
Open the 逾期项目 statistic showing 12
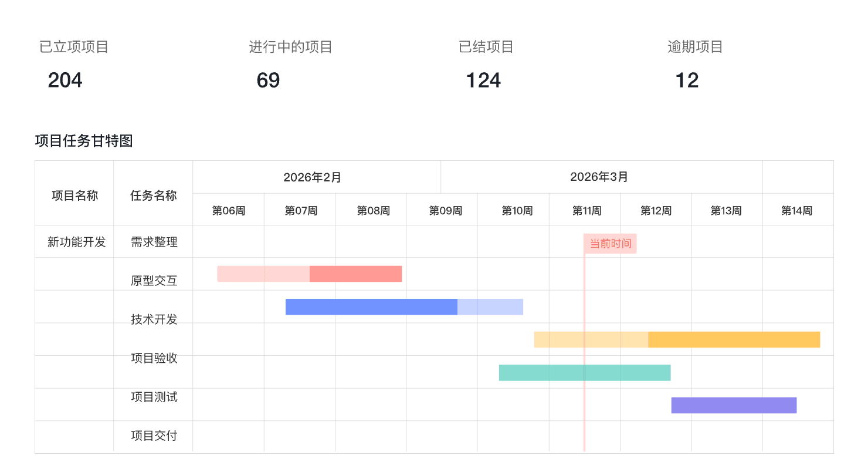(687, 80)
